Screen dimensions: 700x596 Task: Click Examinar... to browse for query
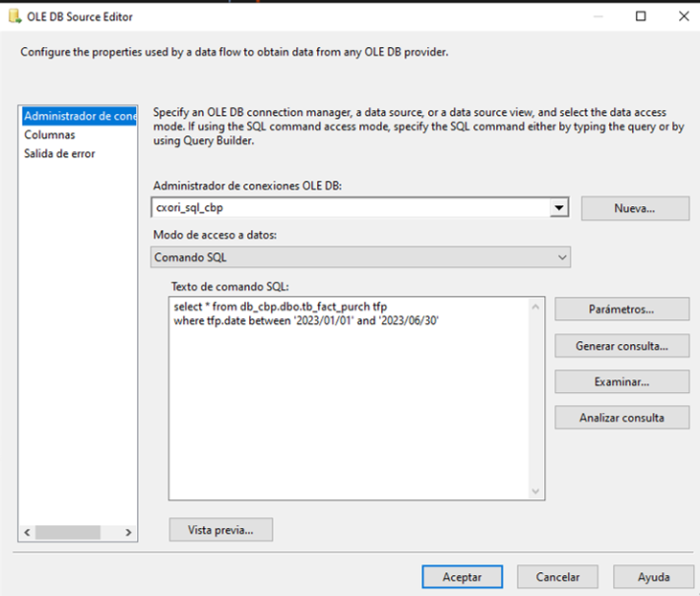[621, 381]
